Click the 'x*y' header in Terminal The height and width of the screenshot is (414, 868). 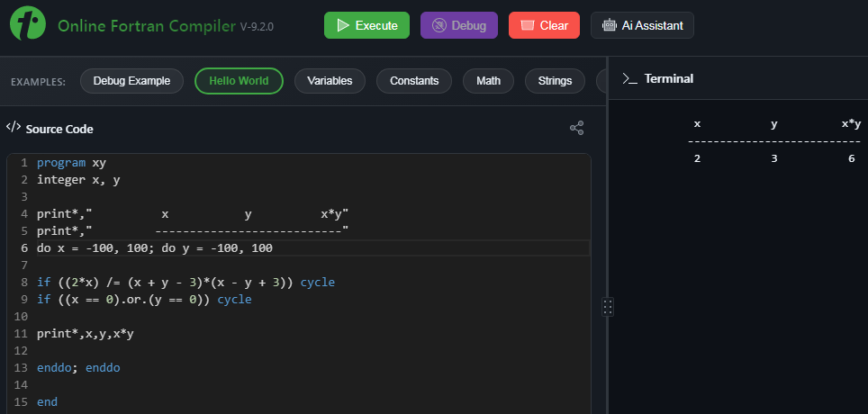click(x=851, y=124)
